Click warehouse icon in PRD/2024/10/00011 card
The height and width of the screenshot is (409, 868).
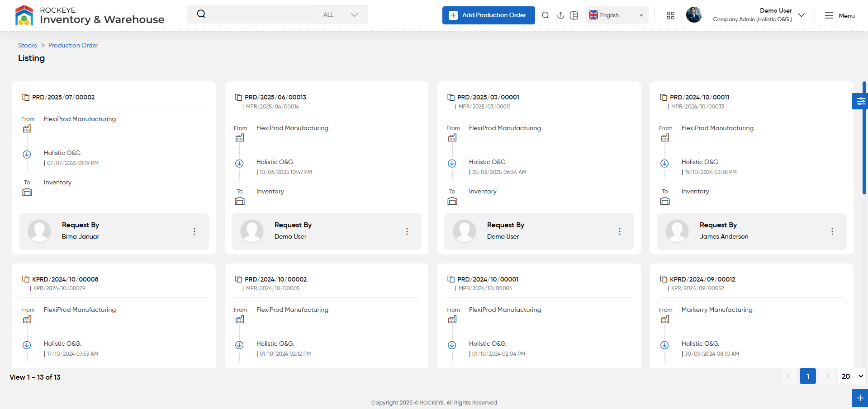click(665, 201)
